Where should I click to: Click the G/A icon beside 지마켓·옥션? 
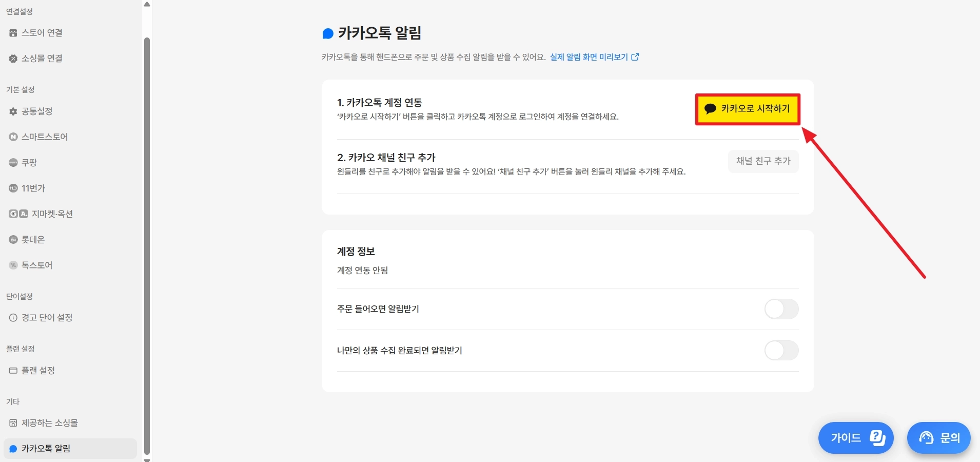point(18,214)
